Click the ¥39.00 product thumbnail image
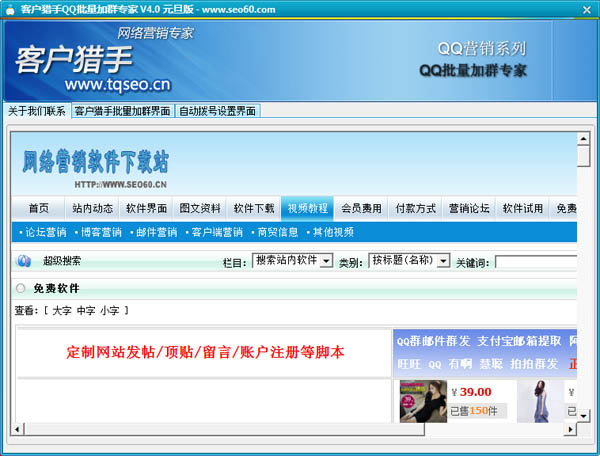The height and width of the screenshot is (456, 600). pyautogui.click(x=423, y=401)
